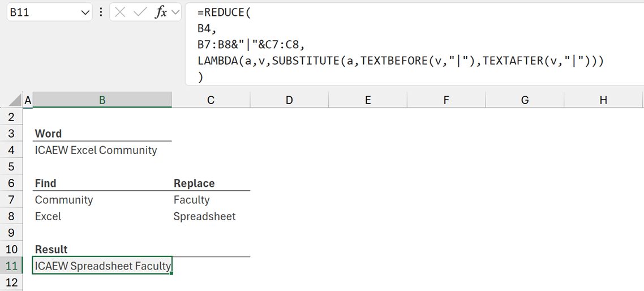This screenshot has width=644, height=291.
Task: Click the cell containing Spreadsheet
Action: point(204,216)
